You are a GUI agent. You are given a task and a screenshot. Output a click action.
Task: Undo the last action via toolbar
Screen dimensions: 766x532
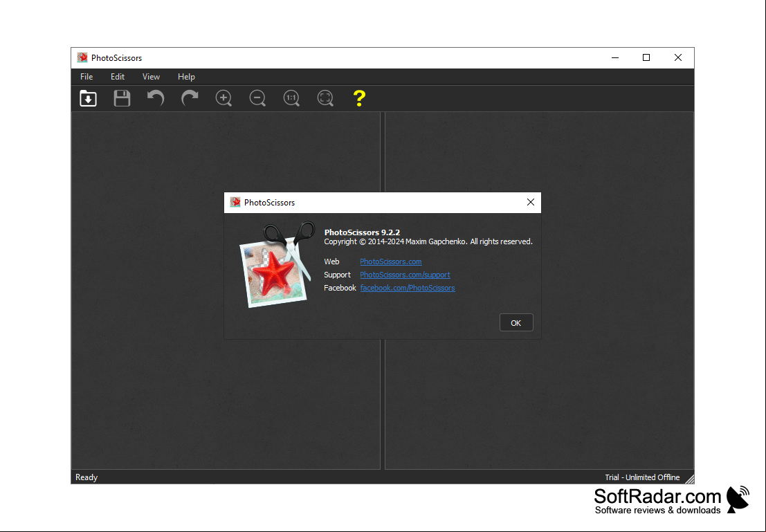156,98
